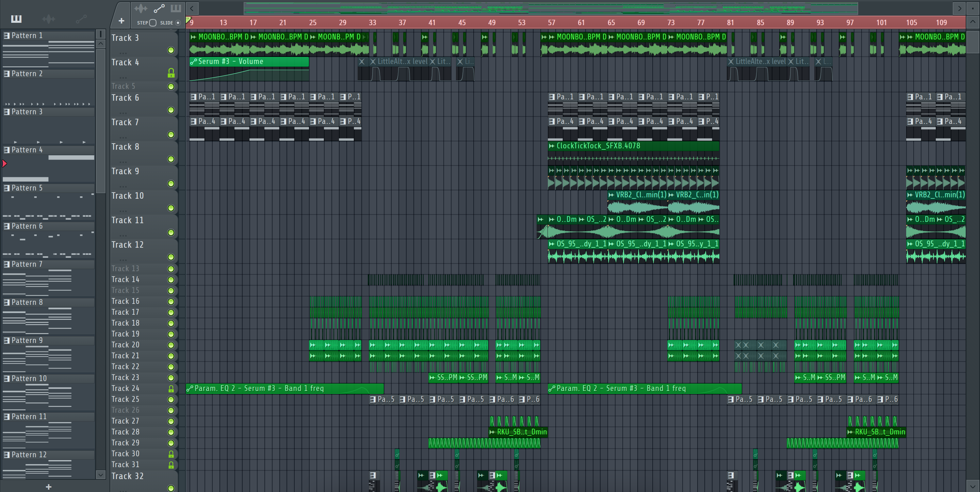The width and height of the screenshot is (980, 492).
Task: Click the right arrow beside the song overview
Action: click(960, 8)
